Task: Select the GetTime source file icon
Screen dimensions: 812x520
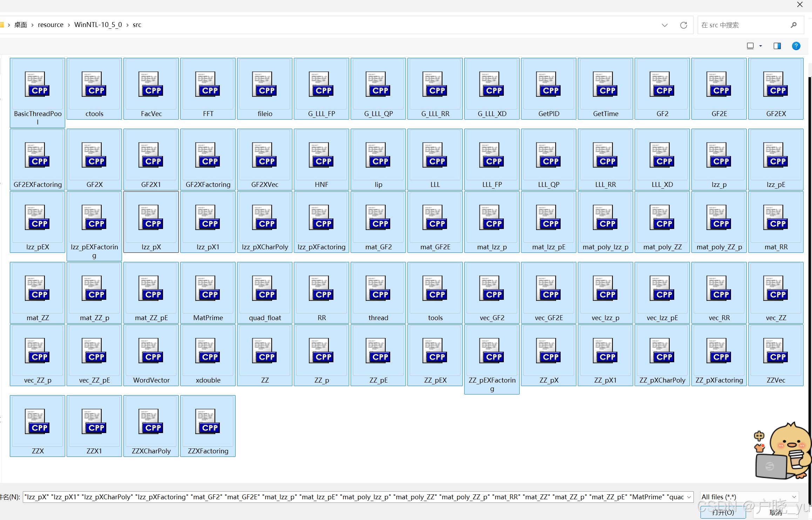Action: point(605,85)
